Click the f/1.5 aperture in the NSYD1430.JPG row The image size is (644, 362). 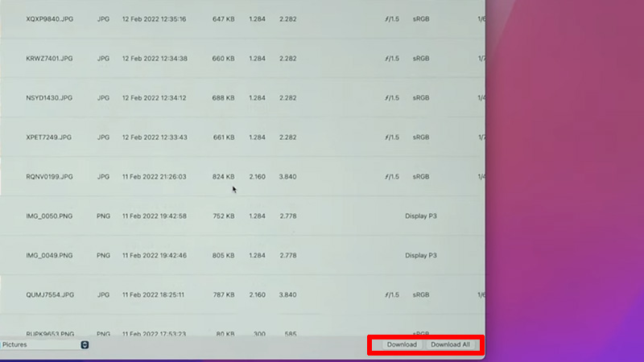392,98
